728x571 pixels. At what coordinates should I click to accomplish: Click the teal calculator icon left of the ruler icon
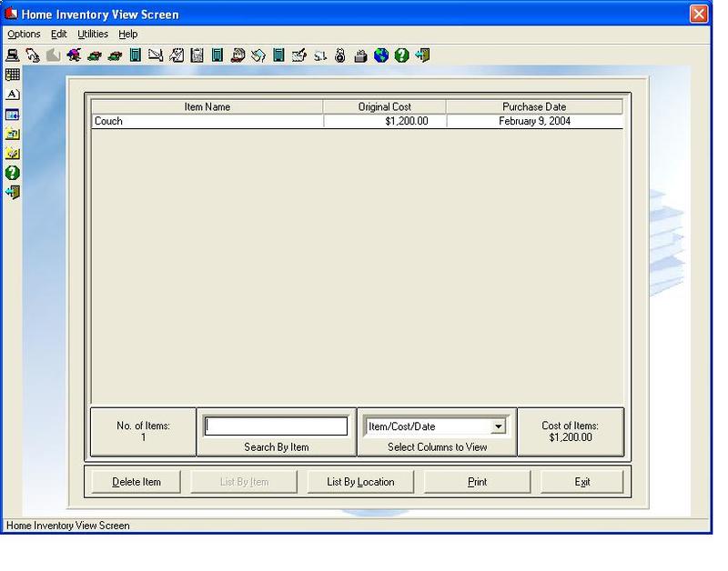(x=135, y=55)
